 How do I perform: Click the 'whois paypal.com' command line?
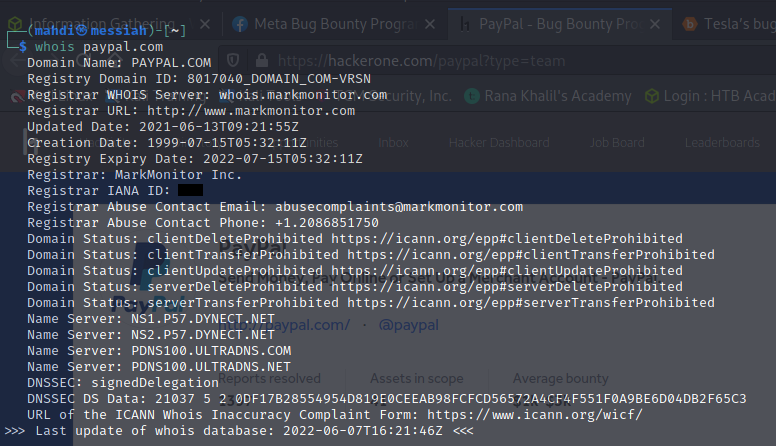coord(98,47)
